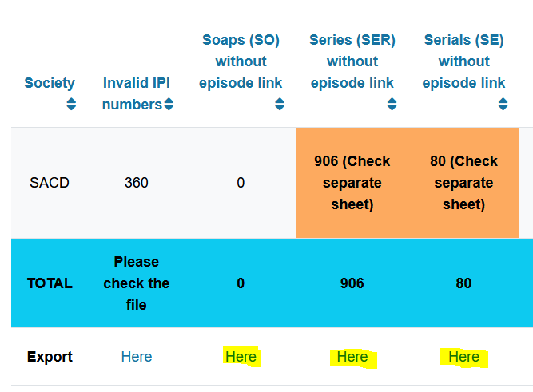Click the TOTAL row label

pos(50,283)
